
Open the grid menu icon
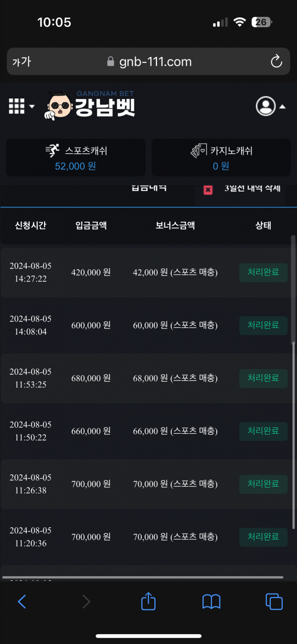(x=16, y=106)
